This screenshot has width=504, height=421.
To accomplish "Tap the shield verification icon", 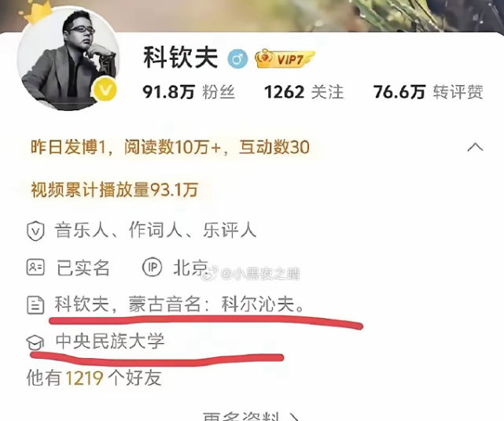I will pyautogui.click(x=35, y=231).
